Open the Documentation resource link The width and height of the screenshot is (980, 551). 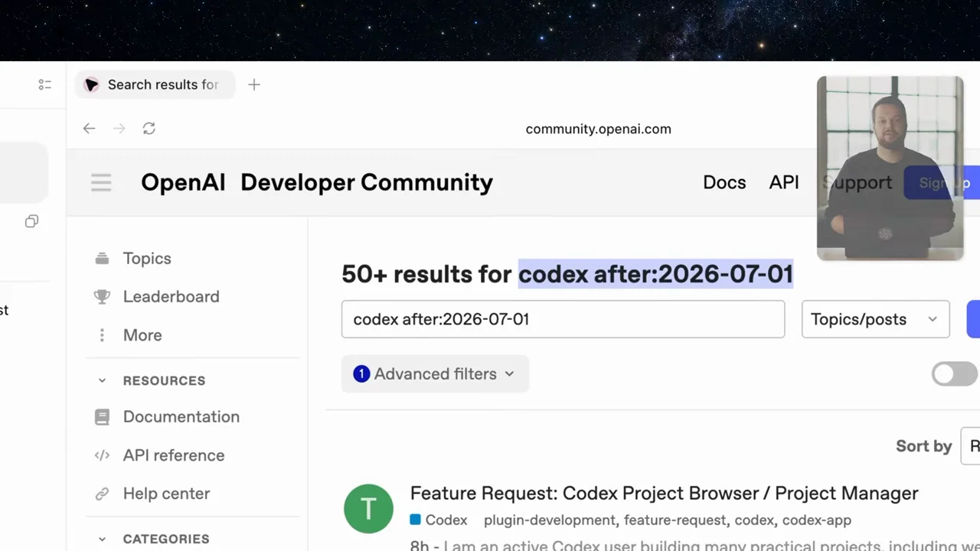click(181, 417)
